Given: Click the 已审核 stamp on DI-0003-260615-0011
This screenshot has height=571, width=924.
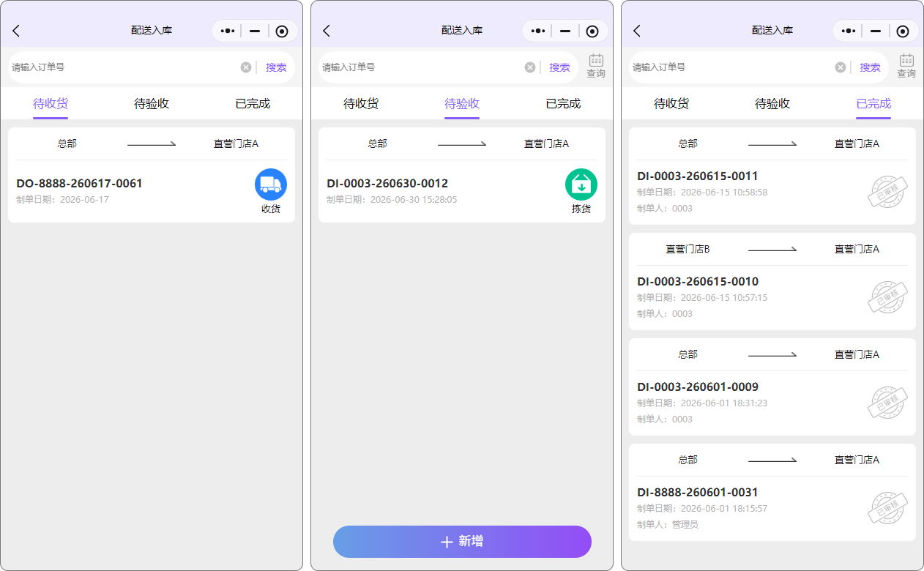Looking at the screenshot, I should pos(887,193).
